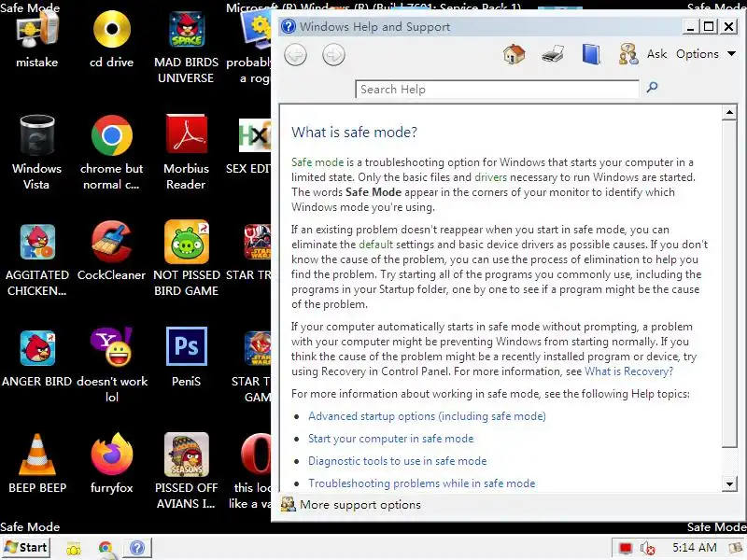Click the Ask text label in toolbar
The height and width of the screenshot is (560, 747).
tap(656, 54)
